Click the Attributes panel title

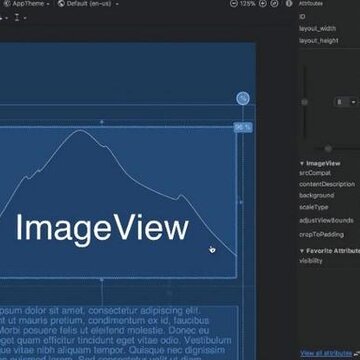click(311, 4)
